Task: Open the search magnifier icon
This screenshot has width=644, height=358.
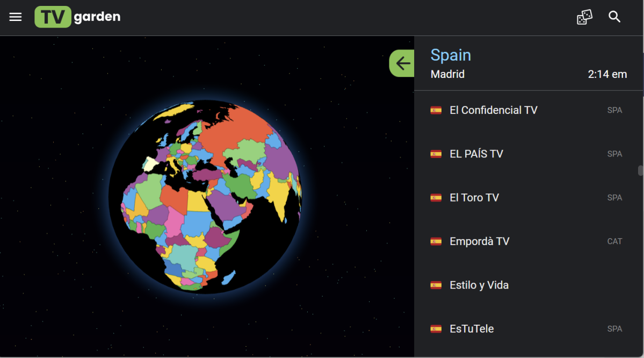Action: click(x=614, y=17)
